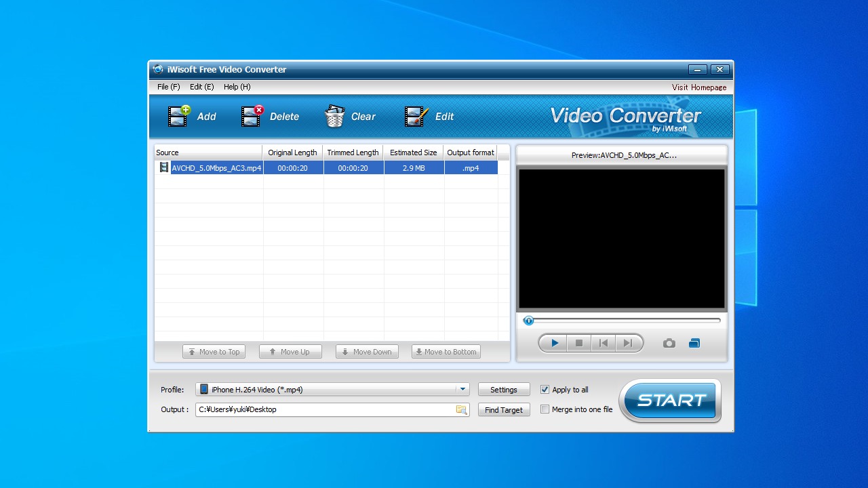
Task: Enable or disable Apply to all checkbox
Action: [x=545, y=390]
